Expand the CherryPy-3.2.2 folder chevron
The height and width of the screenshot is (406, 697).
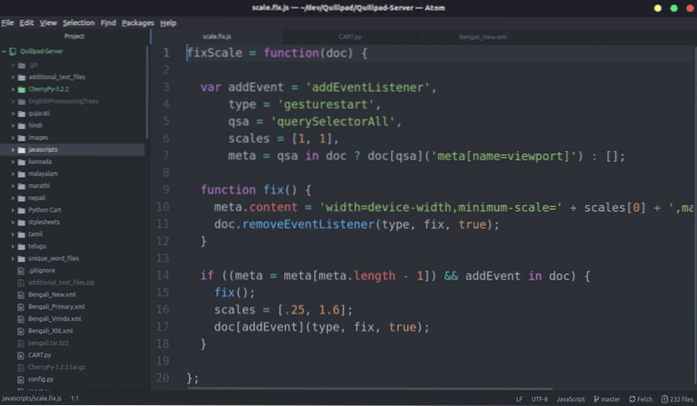[x=13, y=89]
